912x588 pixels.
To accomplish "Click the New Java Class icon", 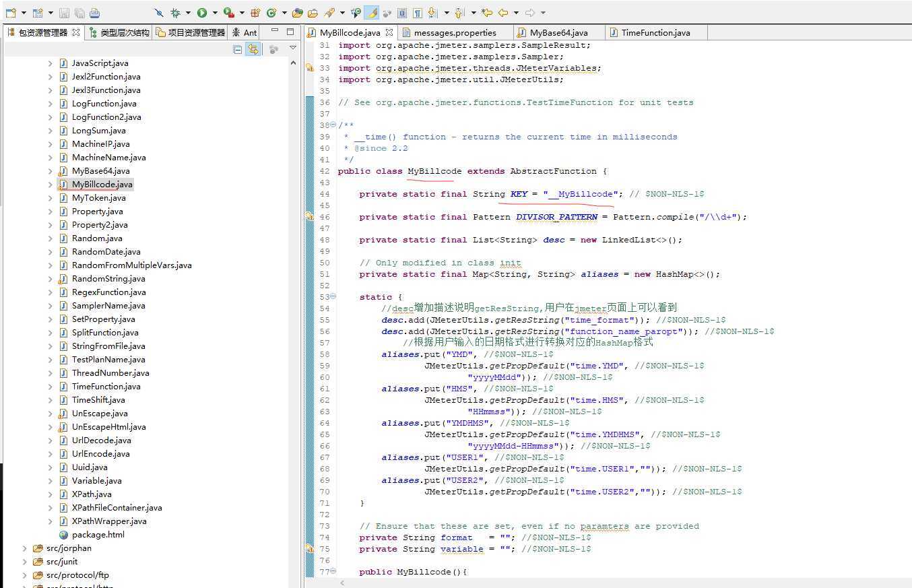I will pos(271,12).
